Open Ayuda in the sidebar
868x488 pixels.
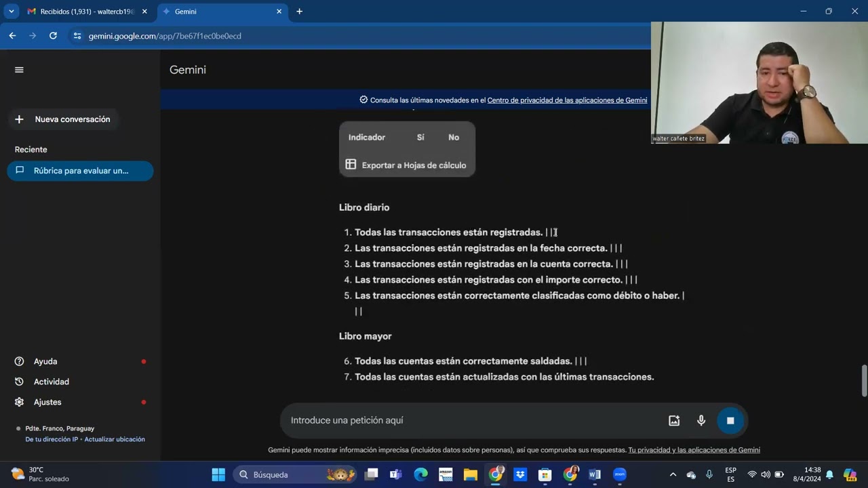[x=45, y=362]
